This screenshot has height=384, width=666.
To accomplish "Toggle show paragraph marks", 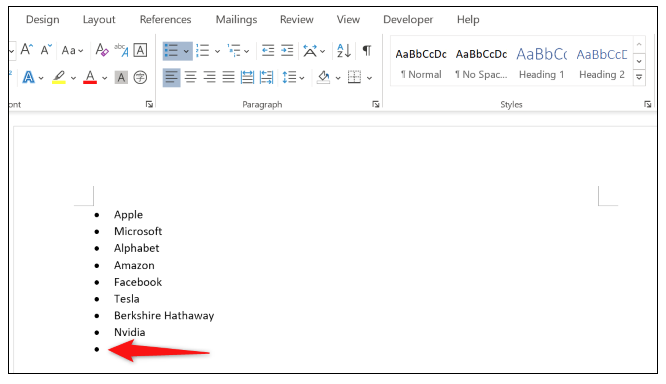I will tap(367, 51).
